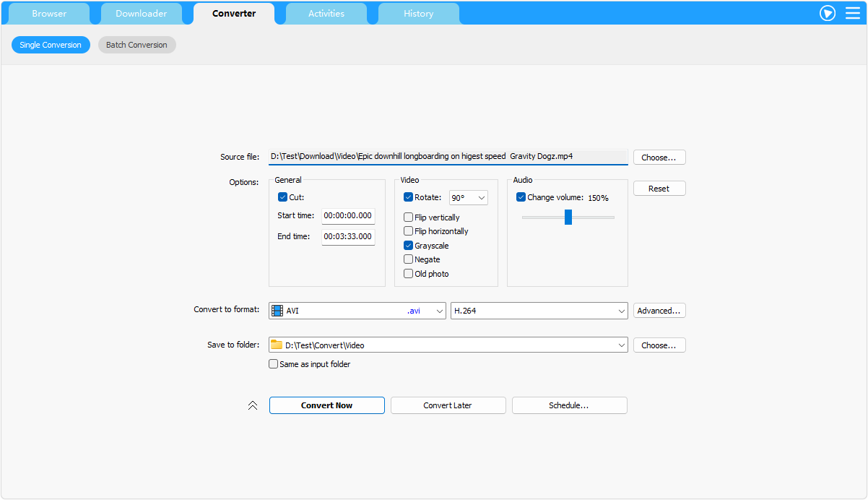Disable the Grayscale checkbox

pyautogui.click(x=408, y=246)
